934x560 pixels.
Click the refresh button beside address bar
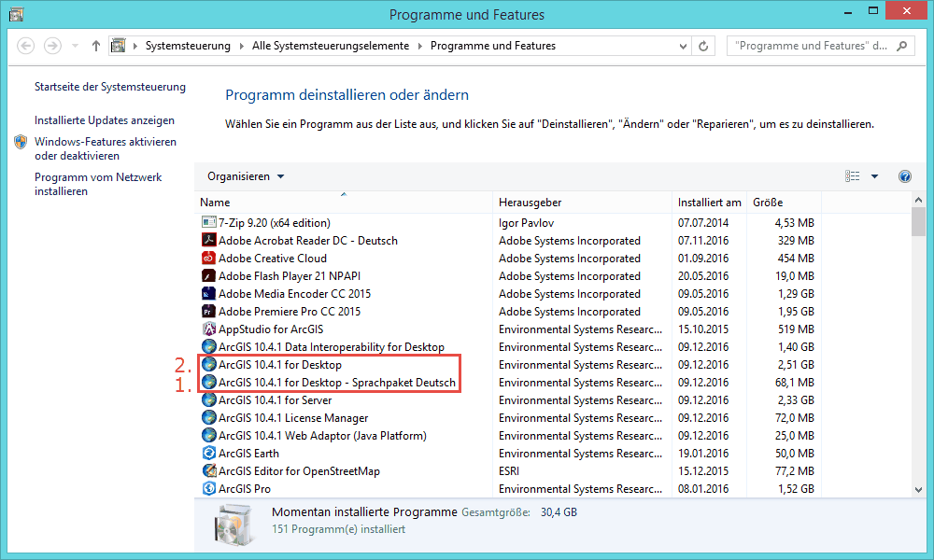703,46
